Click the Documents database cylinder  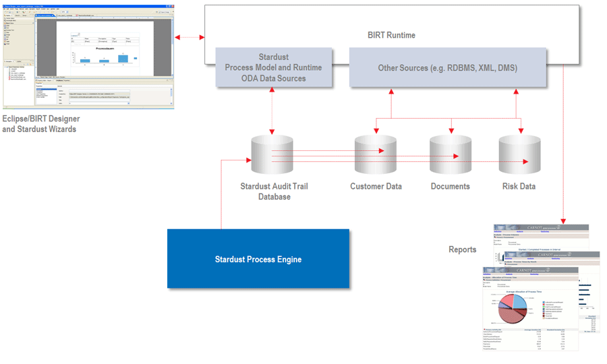point(451,155)
